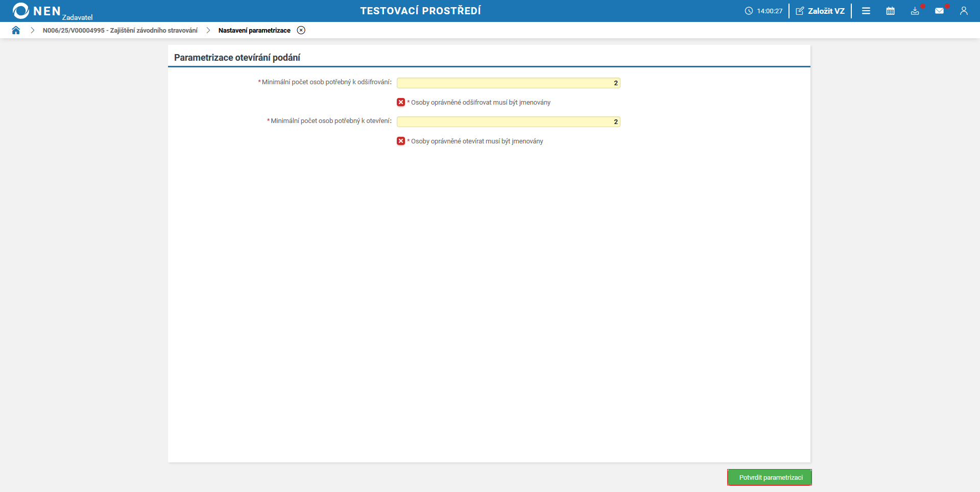Check downloads via the download tray icon

(915, 11)
